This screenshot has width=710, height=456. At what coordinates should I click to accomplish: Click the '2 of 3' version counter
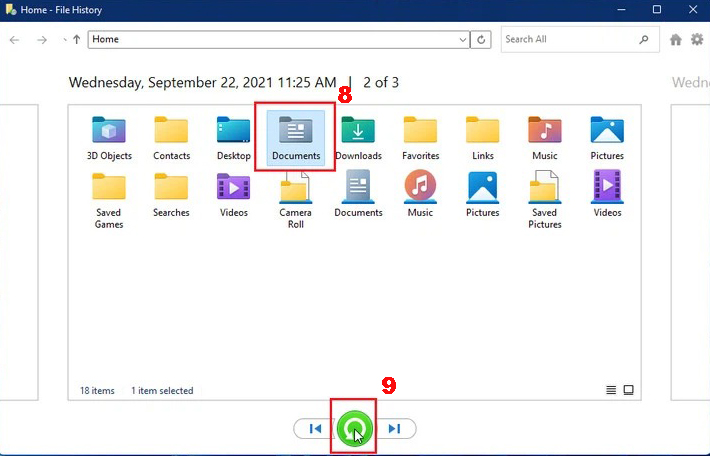pos(381,82)
